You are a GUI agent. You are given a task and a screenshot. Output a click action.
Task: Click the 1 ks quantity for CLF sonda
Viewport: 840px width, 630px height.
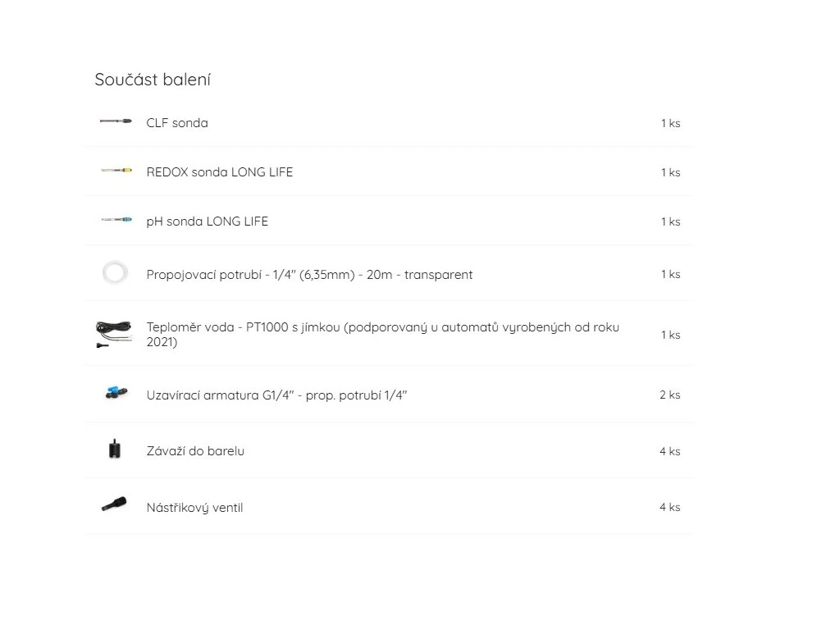point(670,123)
